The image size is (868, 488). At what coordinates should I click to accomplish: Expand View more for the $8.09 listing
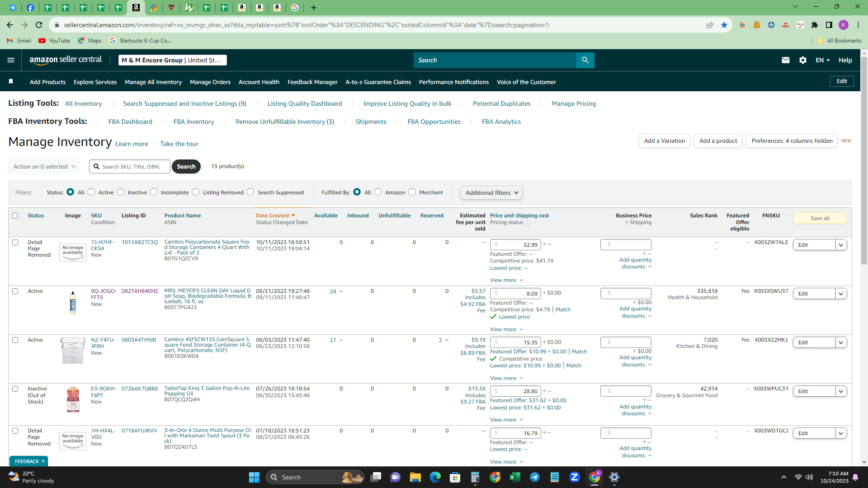(507, 329)
